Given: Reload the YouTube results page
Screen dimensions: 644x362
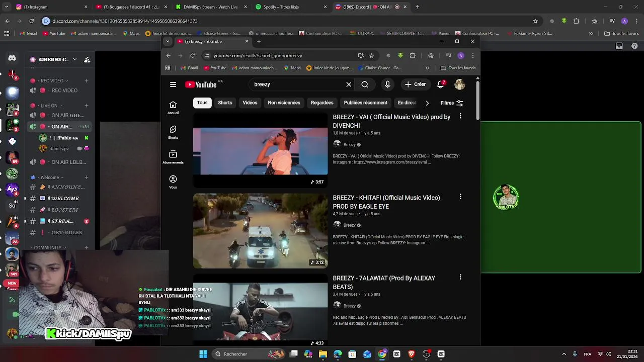Looking at the screenshot, I should (192, 56).
